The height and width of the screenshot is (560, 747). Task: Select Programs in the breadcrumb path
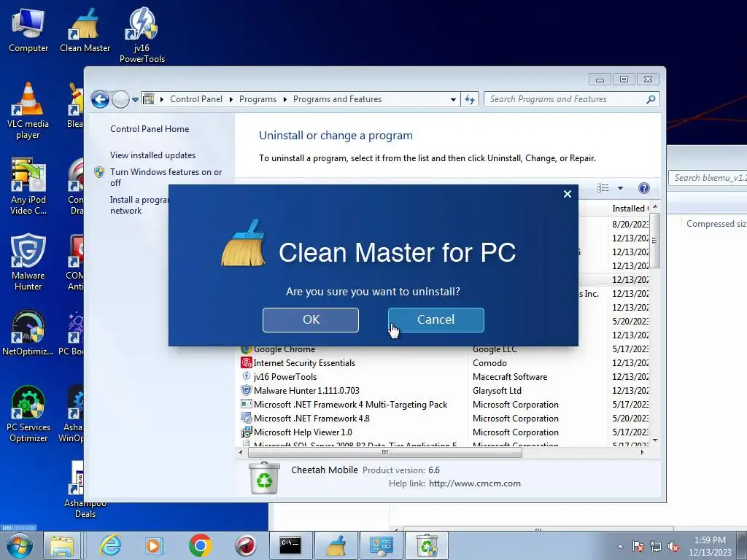[258, 99]
